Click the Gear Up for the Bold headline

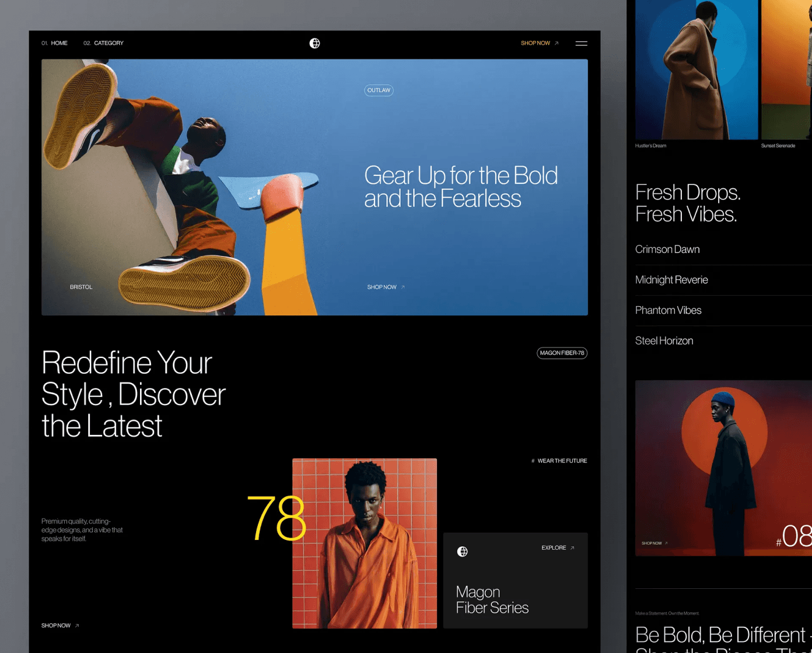click(461, 187)
